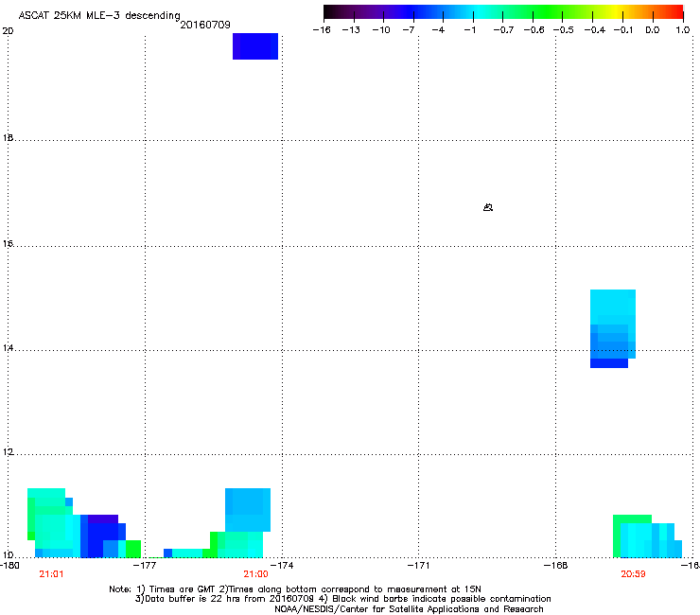Screen dimensions: 700x615
Task: Click the latitude label 20 on the left axis
Action: click(x=8, y=31)
